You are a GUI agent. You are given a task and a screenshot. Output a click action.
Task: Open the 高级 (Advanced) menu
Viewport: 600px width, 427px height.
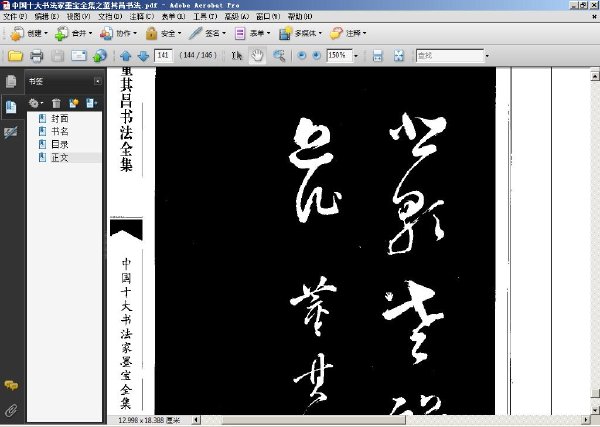[236, 16]
